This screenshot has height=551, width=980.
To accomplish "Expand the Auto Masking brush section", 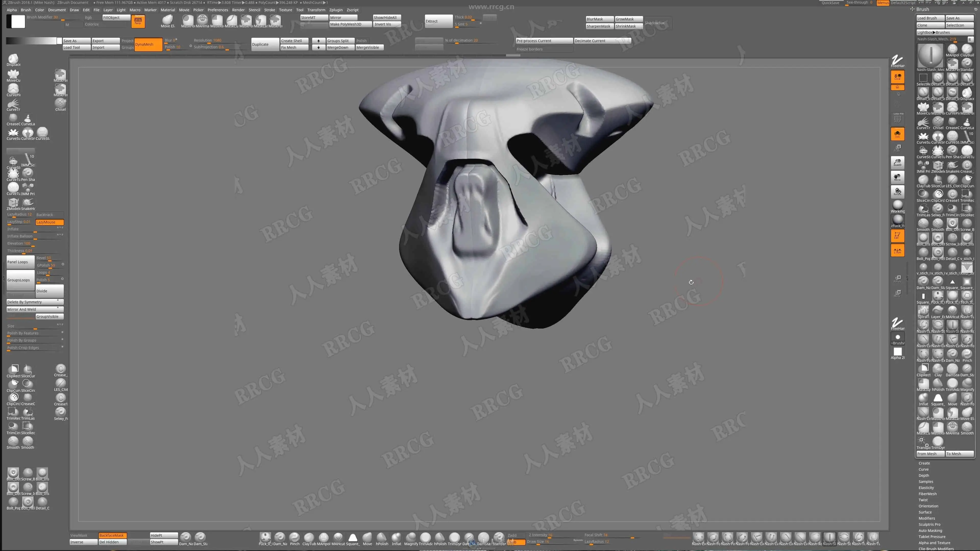I will (930, 531).
